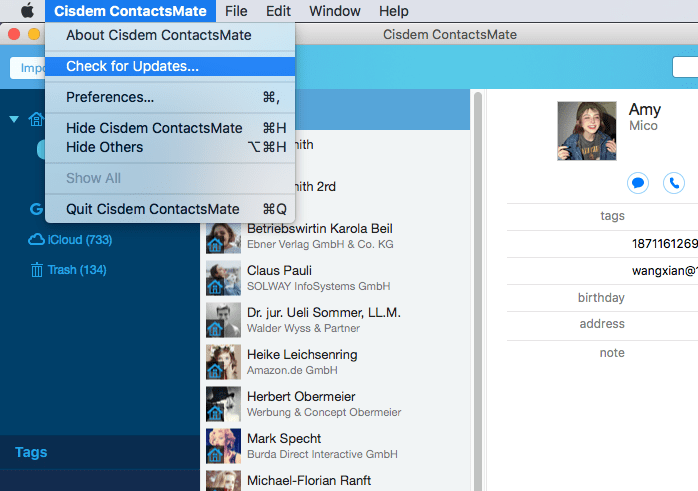Open the File menu
The image size is (698, 491).
(236, 11)
